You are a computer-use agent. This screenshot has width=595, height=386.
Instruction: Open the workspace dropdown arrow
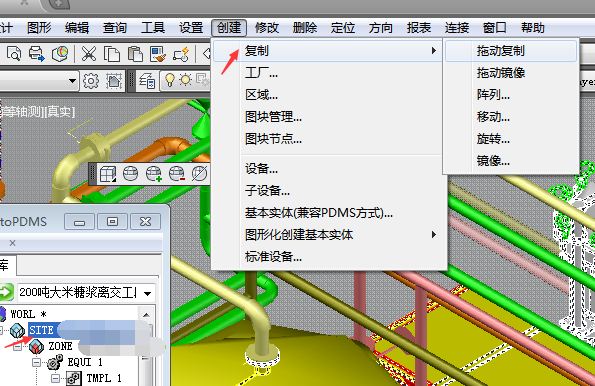[x=72, y=81]
